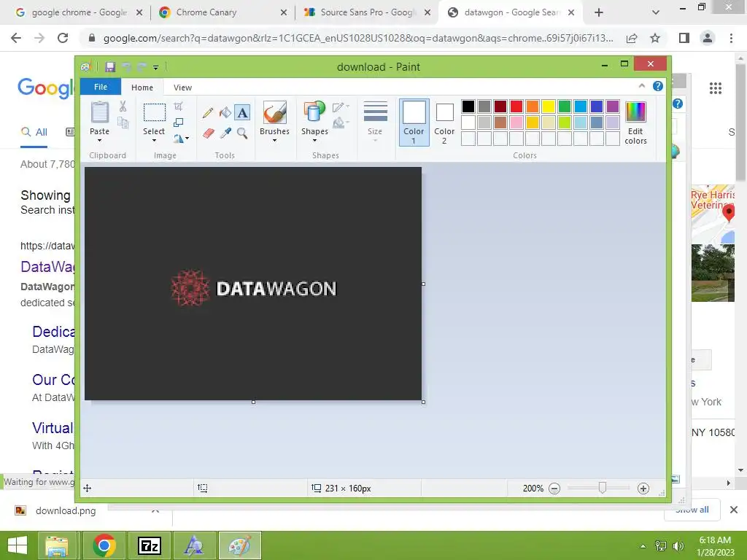Open Chrome tab search dropdown arrow
747x560 pixels.
point(656,13)
